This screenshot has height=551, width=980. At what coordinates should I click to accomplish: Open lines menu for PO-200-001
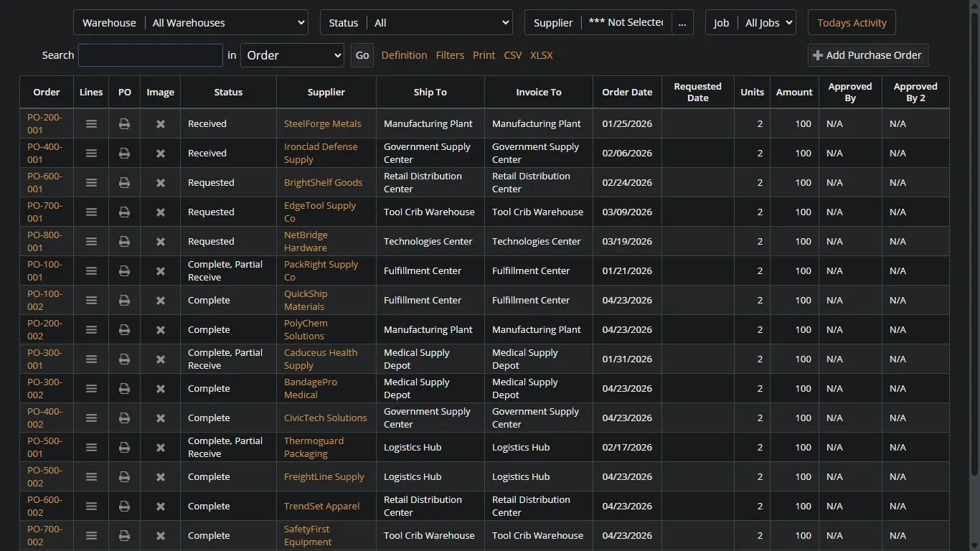pos(91,124)
